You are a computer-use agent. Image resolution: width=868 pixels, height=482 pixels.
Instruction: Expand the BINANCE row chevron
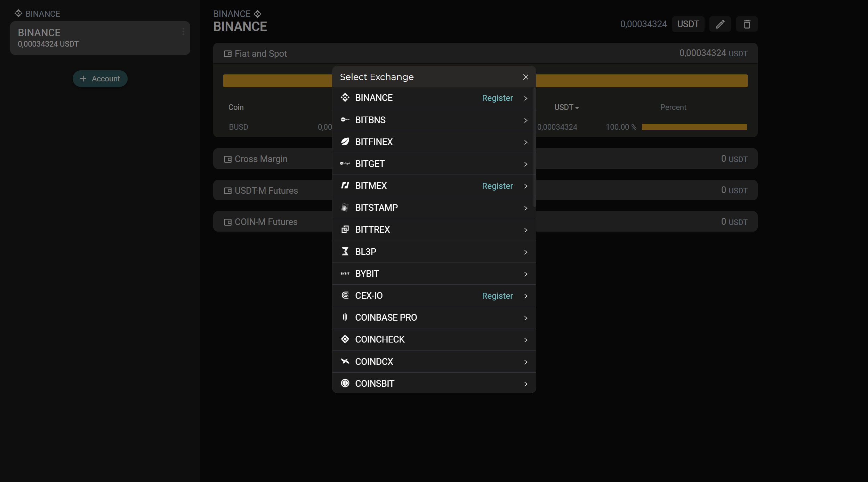[x=526, y=98]
